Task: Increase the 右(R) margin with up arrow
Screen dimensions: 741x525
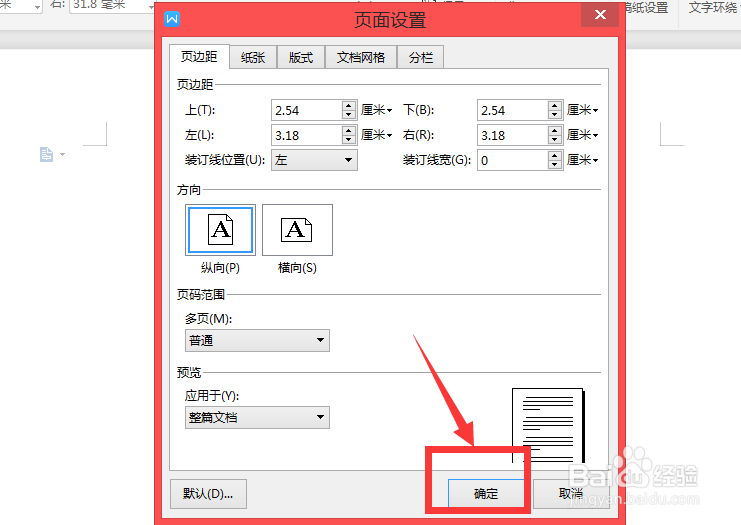Action: tap(555, 130)
